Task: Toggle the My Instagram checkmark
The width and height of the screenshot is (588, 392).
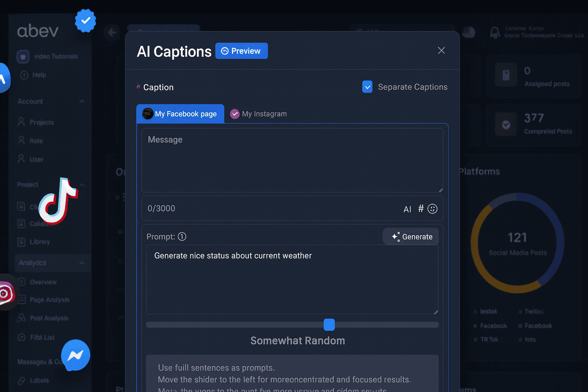Action: pos(235,114)
